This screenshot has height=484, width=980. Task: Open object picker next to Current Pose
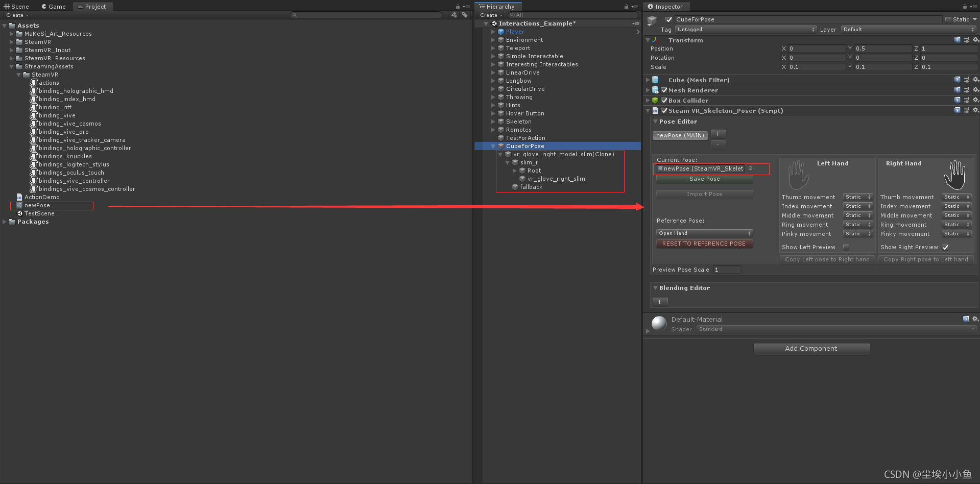(x=750, y=168)
